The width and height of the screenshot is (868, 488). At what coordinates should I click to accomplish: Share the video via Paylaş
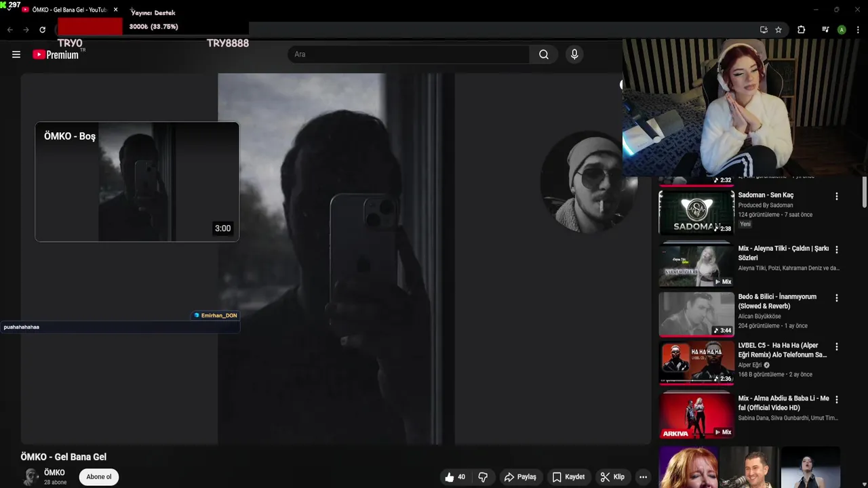[x=520, y=477]
